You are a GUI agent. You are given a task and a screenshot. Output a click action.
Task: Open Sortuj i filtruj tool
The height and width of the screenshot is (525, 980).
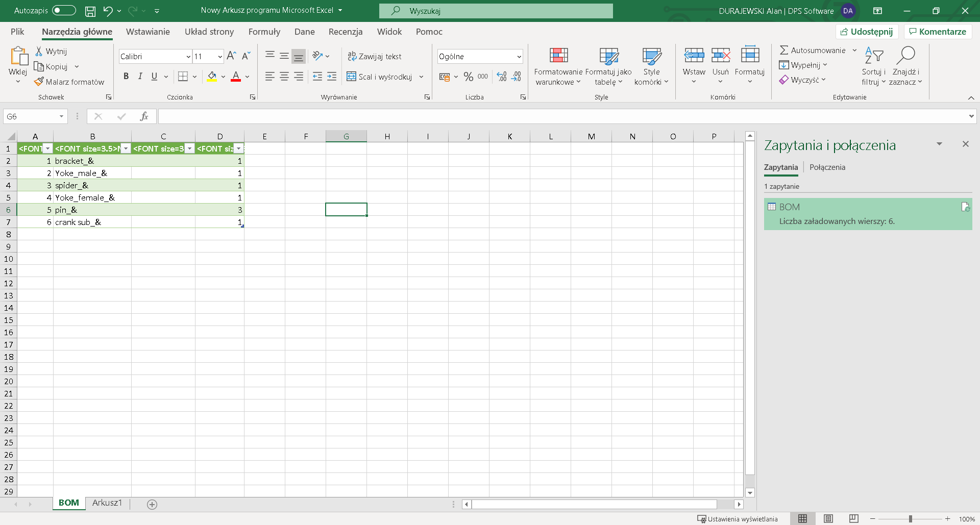point(873,56)
